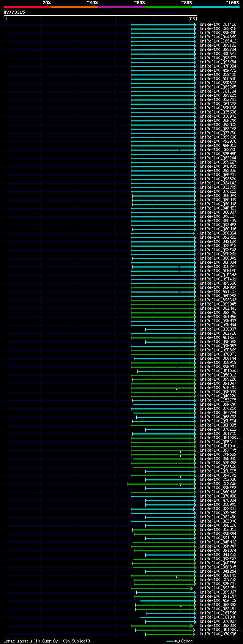Viewport: 243px width, 644px height.
Task: Select label UniRef100_Q67VP4
Action: click(x=218, y=413)
